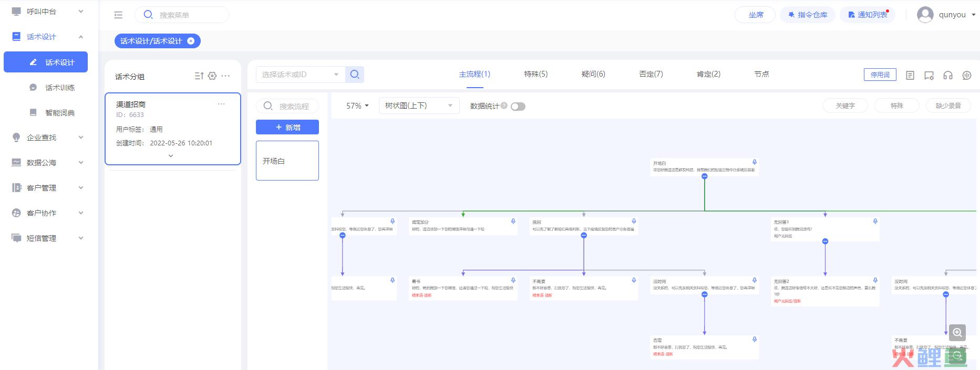
Task: Open the 选择话术或ID dropdown
Action: [301, 75]
